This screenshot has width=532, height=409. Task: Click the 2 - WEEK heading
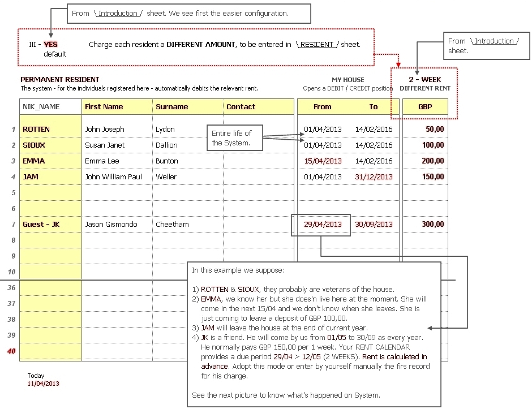tap(425, 80)
